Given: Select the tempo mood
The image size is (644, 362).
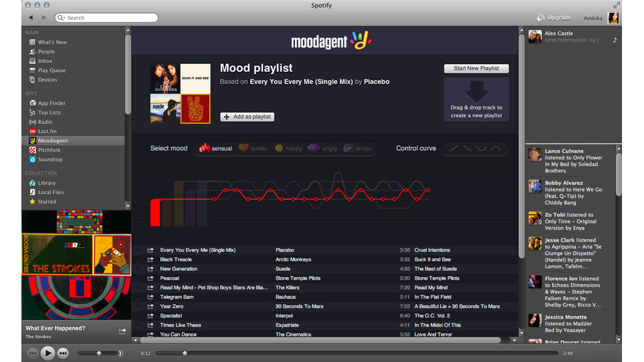Looking at the screenshot, I should [x=358, y=148].
